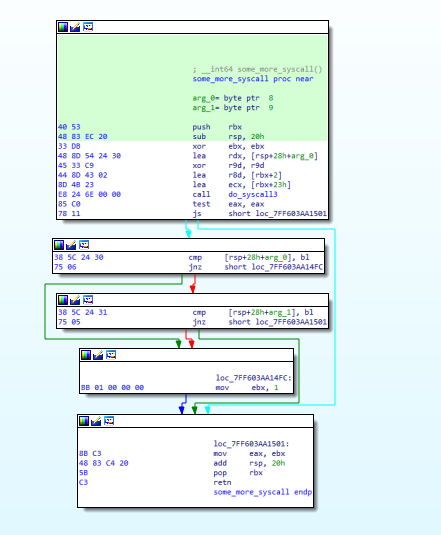The width and height of the screenshot is (441, 535).
Task: Select the 'some_more_syscall proc near' line
Action: [x=253, y=79]
